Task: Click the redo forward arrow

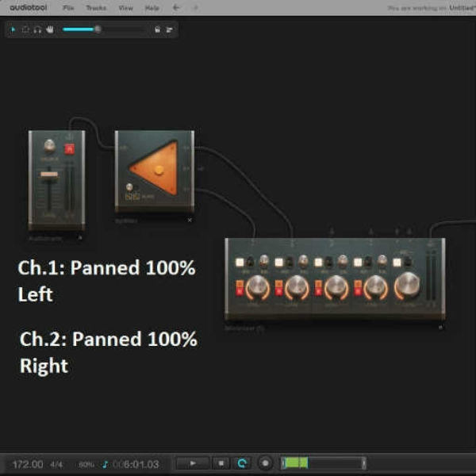Action: point(195,8)
